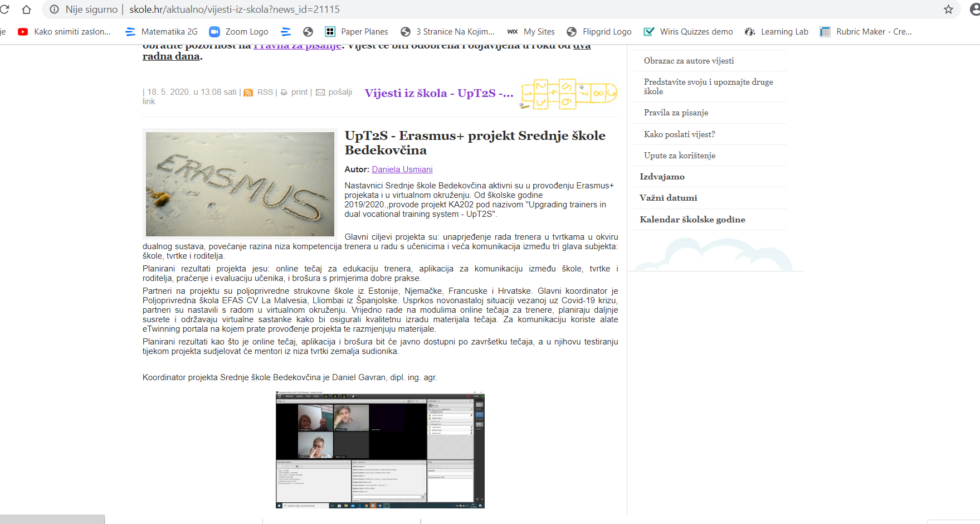Viewport: 980px width, 524px height.
Task: Click the yellow hopscotch illustration
Action: click(x=568, y=94)
